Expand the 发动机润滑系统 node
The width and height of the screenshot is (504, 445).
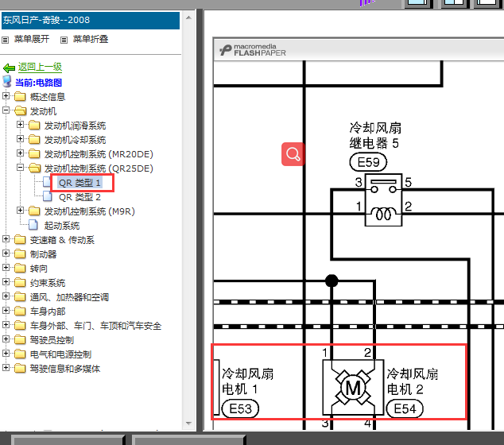(20, 124)
